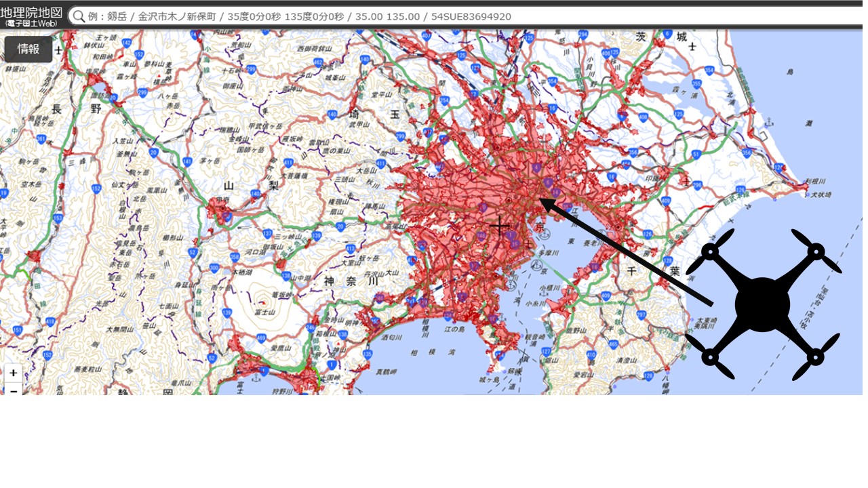Click the 河口湖 lake label
868x488 pixels.
[255, 252]
